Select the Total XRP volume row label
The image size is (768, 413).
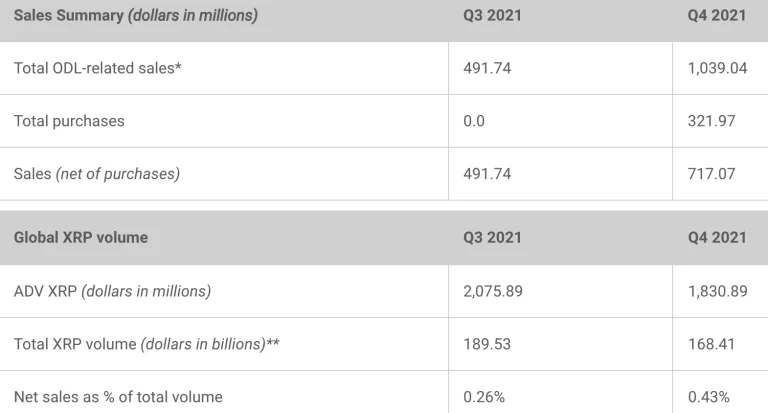point(146,344)
